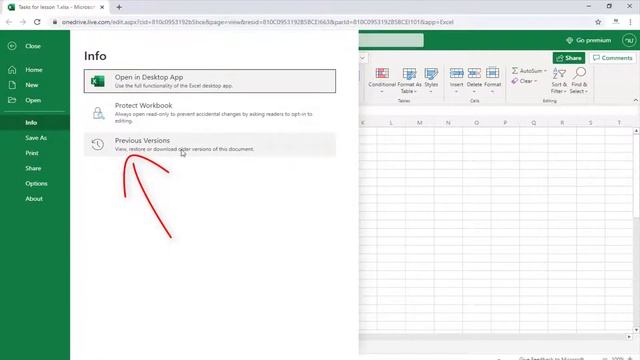Click the Insert cells icon
The width and height of the screenshot is (640, 360).
pyautogui.click(x=456, y=73)
